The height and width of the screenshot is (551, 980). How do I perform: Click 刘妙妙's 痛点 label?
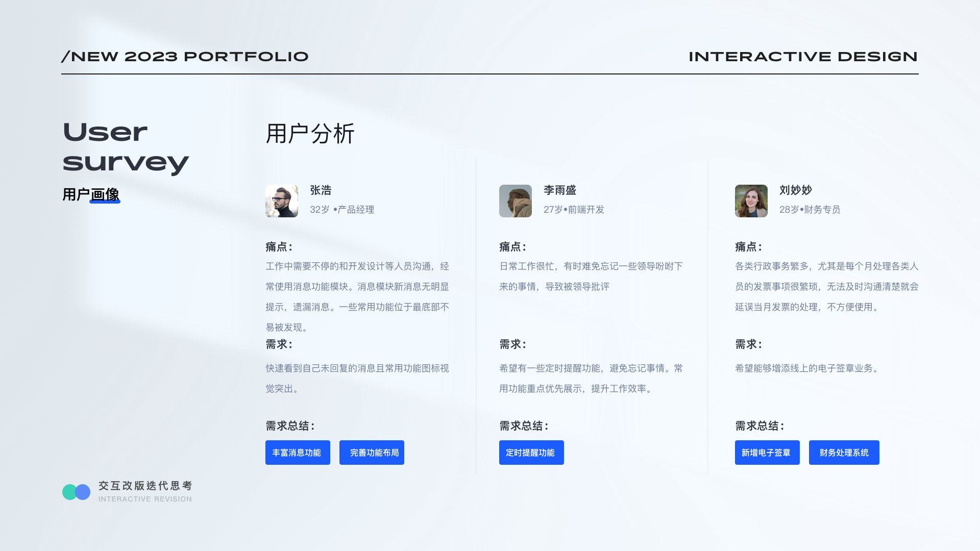[x=748, y=247]
